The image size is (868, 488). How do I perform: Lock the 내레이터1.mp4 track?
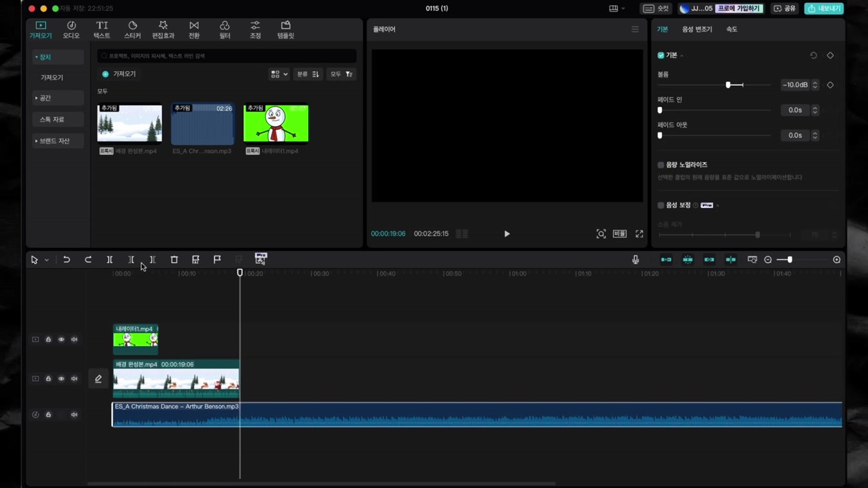(48, 340)
